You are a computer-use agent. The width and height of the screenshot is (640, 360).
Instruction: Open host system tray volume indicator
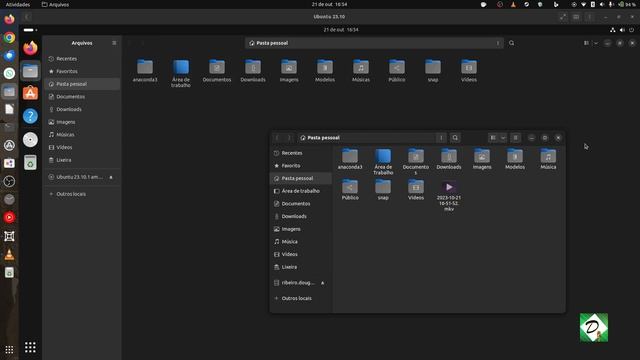pos(602,4)
